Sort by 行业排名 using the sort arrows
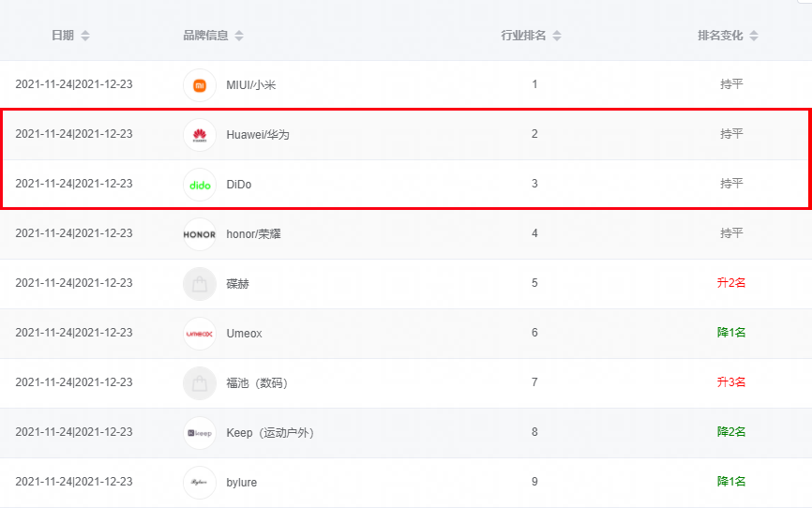The height and width of the screenshot is (508, 812). (557, 36)
